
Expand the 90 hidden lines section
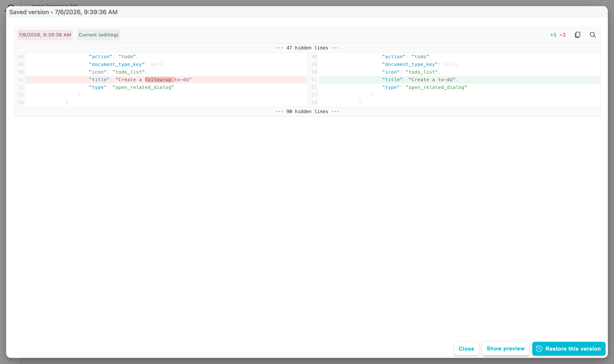click(x=307, y=111)
